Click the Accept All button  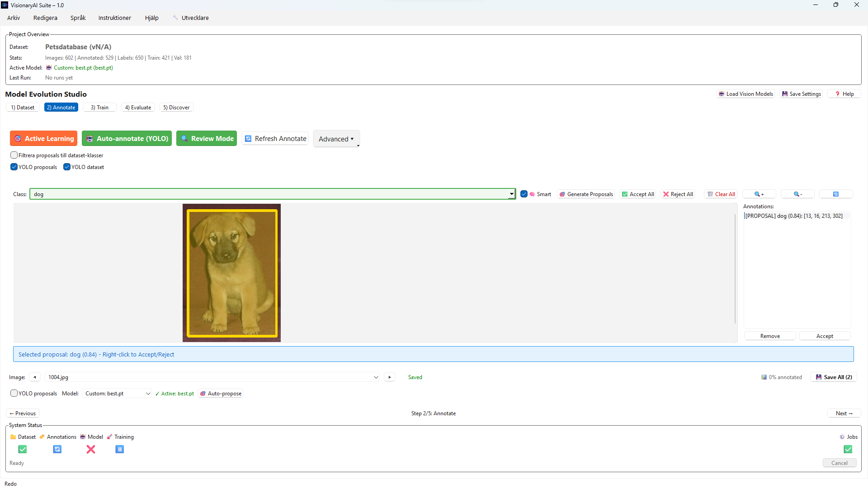click(638, 194)
